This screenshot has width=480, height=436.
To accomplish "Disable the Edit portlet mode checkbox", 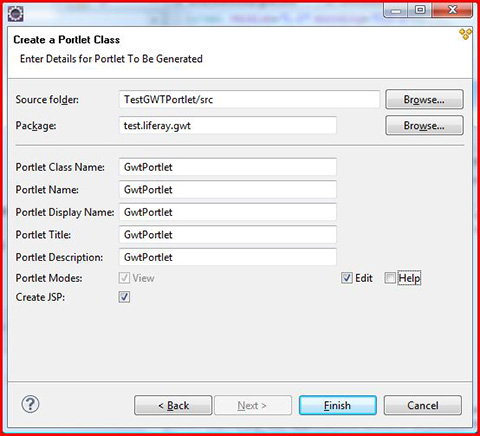I will tap(347, 278).
